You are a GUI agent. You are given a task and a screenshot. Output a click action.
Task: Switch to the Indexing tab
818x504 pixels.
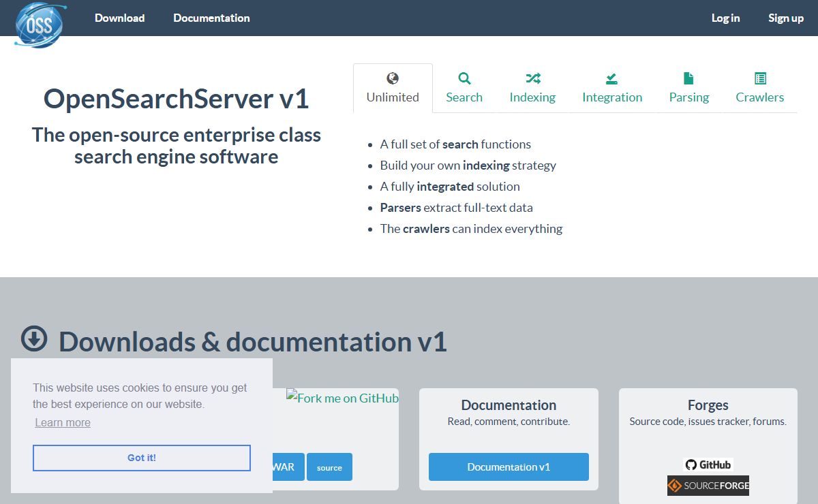(532, 89)
